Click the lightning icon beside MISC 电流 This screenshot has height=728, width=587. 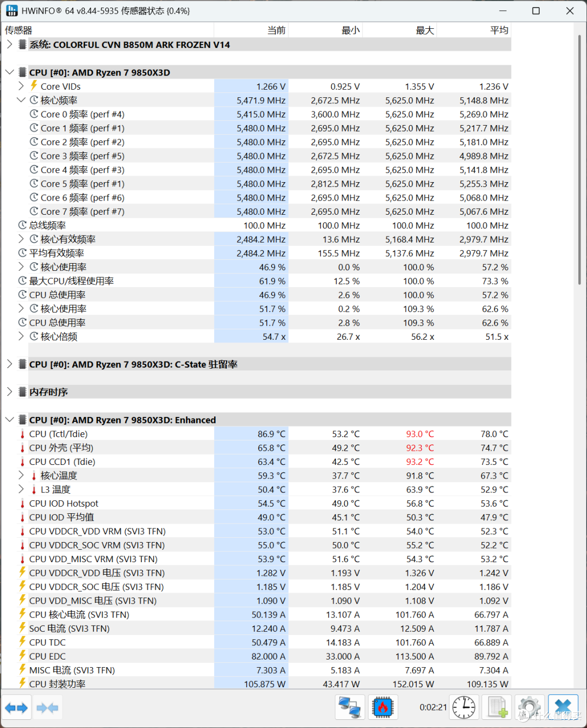point(22,670)
